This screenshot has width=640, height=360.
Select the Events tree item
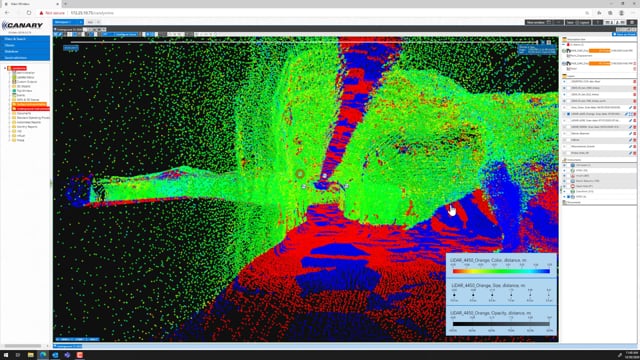coord(20,95)
